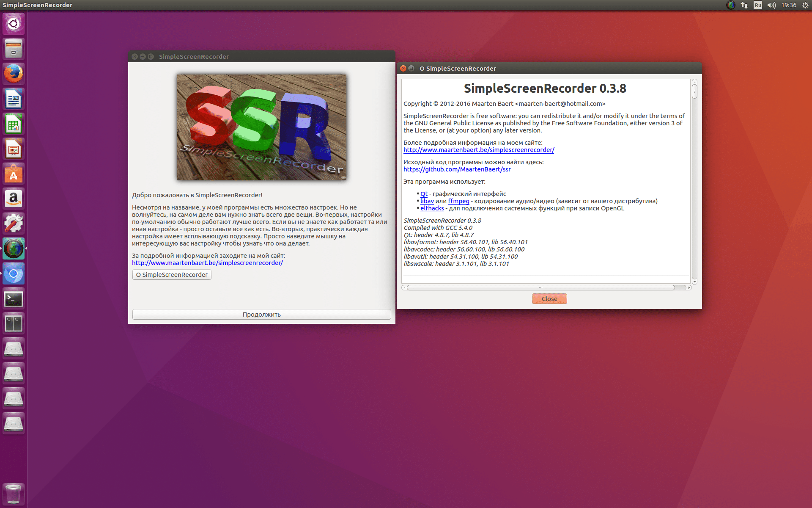This screenshot has width=812, height=508.
Task: Open maartenbaert.be link in About dialog
Action: point(479,150)
